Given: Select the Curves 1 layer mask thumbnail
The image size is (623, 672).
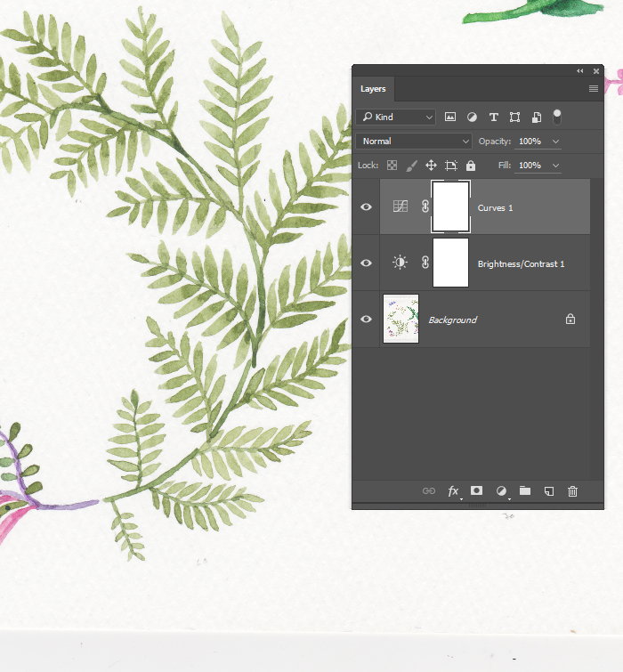Looking at the screenshot, I should coord(450,206).
